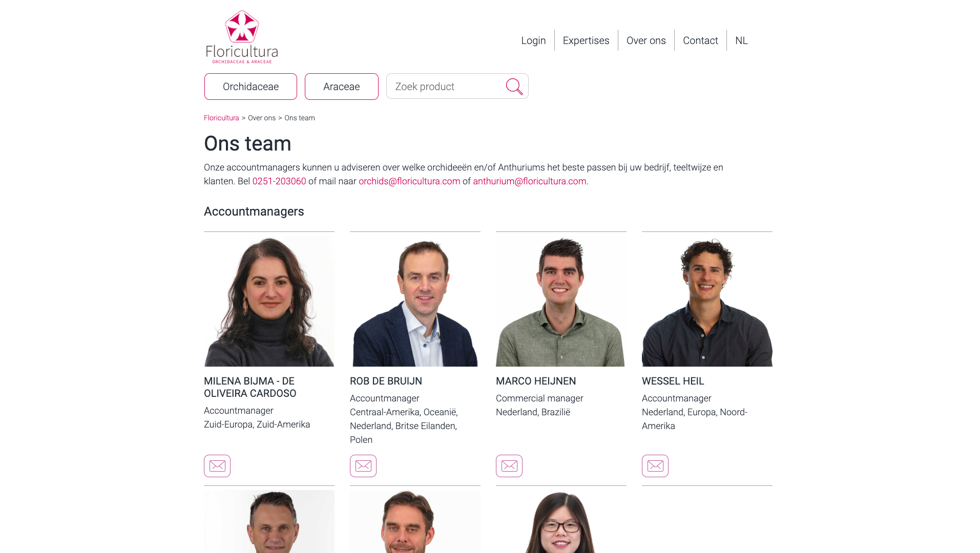The height and width of the screenshot is (553, 980).
Task: Select the Araceae button
Action: pos(342,87)
